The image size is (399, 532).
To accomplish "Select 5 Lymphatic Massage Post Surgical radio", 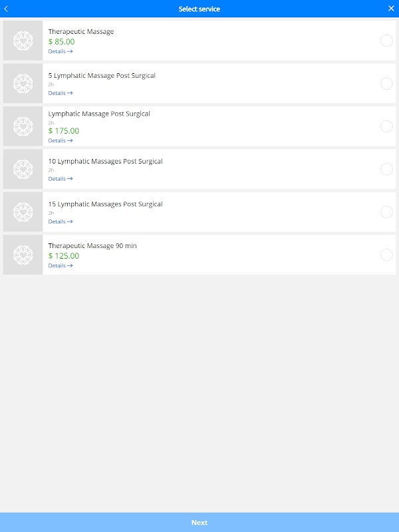I will [x=386, y=83].
